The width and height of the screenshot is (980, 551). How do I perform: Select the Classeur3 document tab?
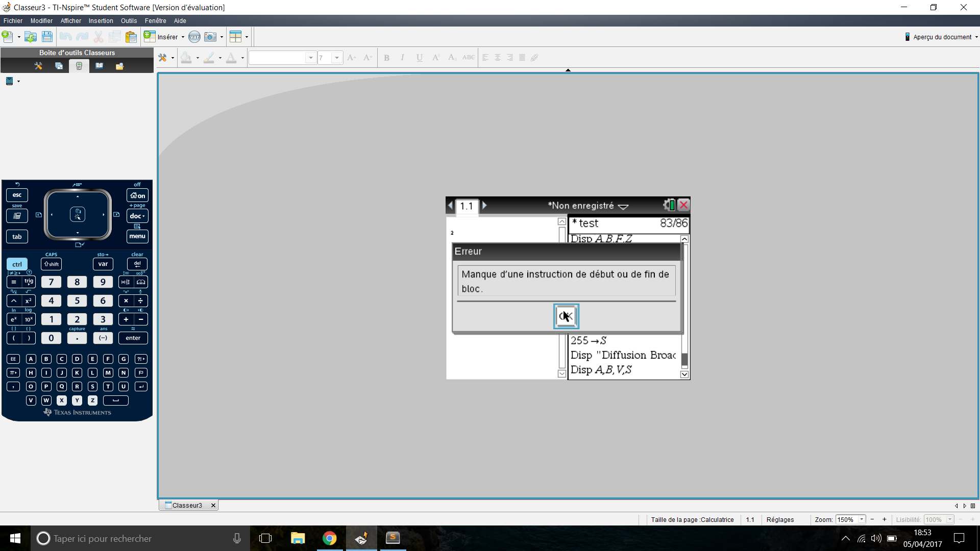click(x=187, y=505)
